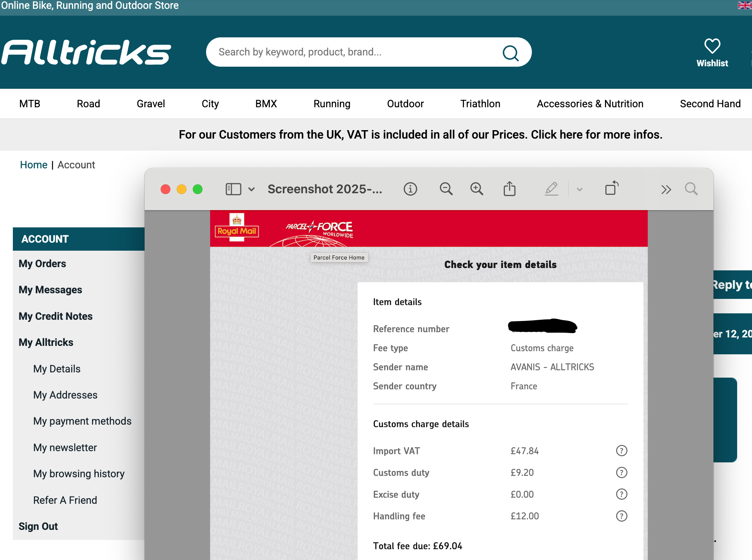
Task: Click the sender country value 'France'
Action: [524, 386]
